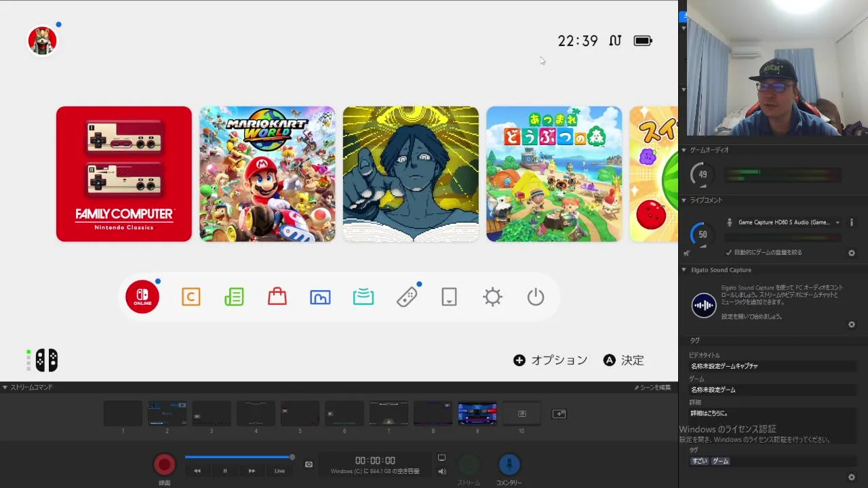Viewport: 868px width, 488px height.
Task: Click the edit scenes button (シーンを編集)
Action: [x=652, y=388]
